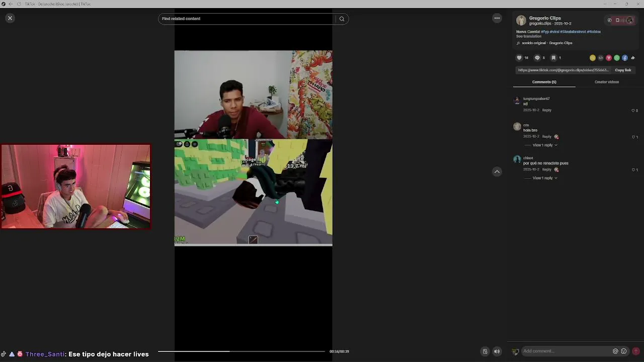
Task: Click the search magnifier icon
Action: [342, 19]
